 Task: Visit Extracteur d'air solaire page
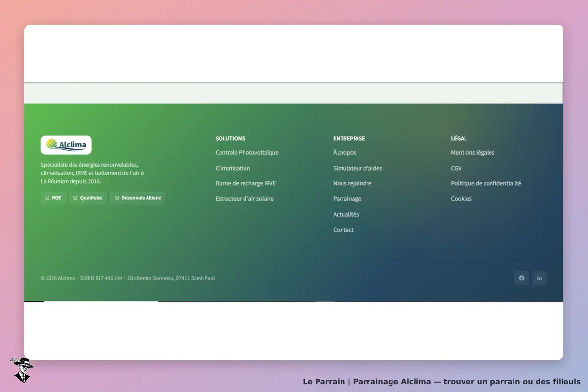click(245, 199)
